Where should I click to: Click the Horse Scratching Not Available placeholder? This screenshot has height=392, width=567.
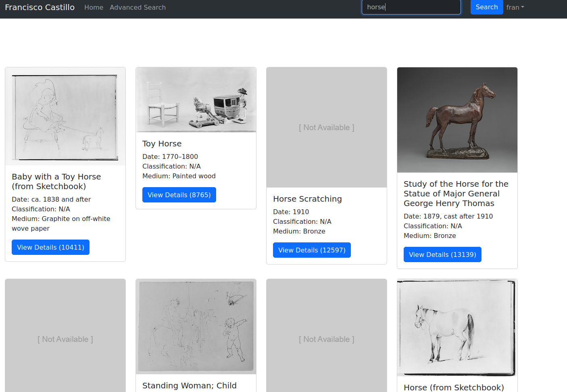[x=327, y=127]
